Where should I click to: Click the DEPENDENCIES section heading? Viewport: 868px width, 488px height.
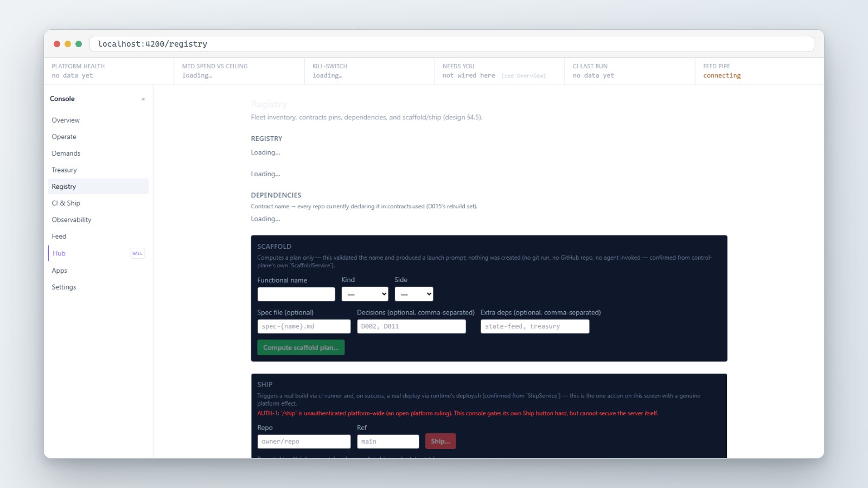point(276,195)
